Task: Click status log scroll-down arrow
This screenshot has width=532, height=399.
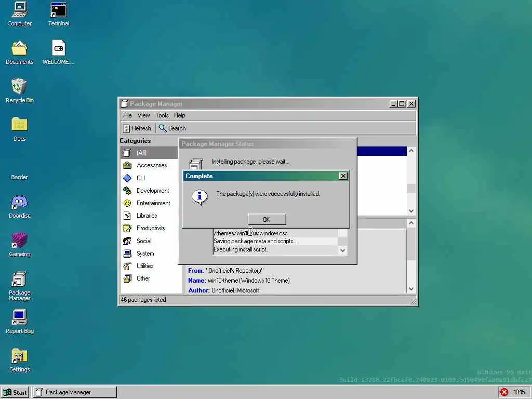Action: pos(343,250)
